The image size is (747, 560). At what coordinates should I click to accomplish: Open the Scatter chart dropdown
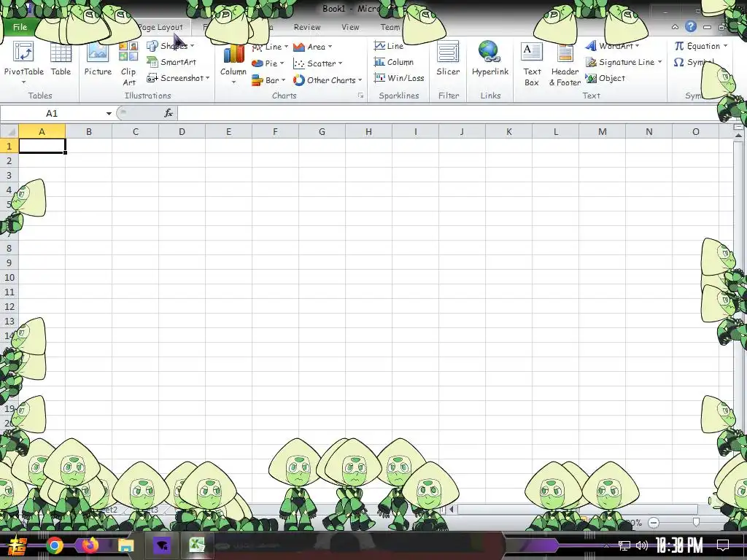318,63
